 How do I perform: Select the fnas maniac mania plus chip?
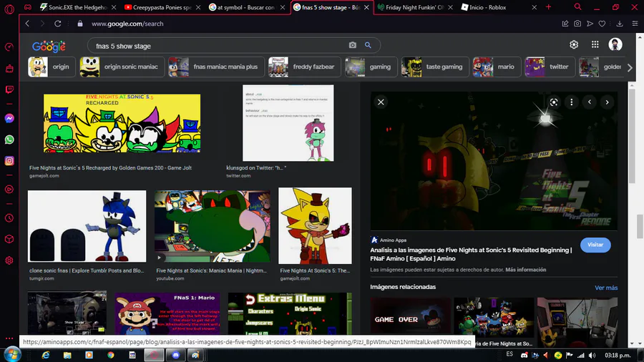216,67
